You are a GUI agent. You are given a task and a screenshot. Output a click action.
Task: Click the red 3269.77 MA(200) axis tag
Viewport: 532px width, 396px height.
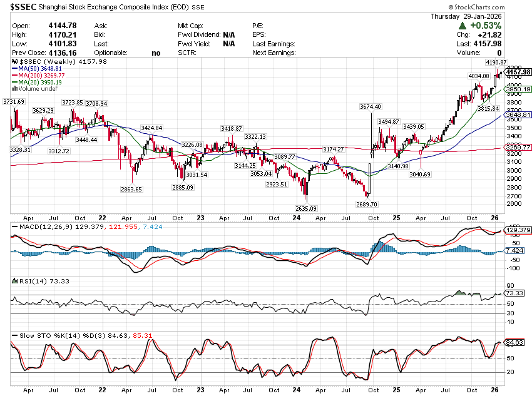point(518,147)
